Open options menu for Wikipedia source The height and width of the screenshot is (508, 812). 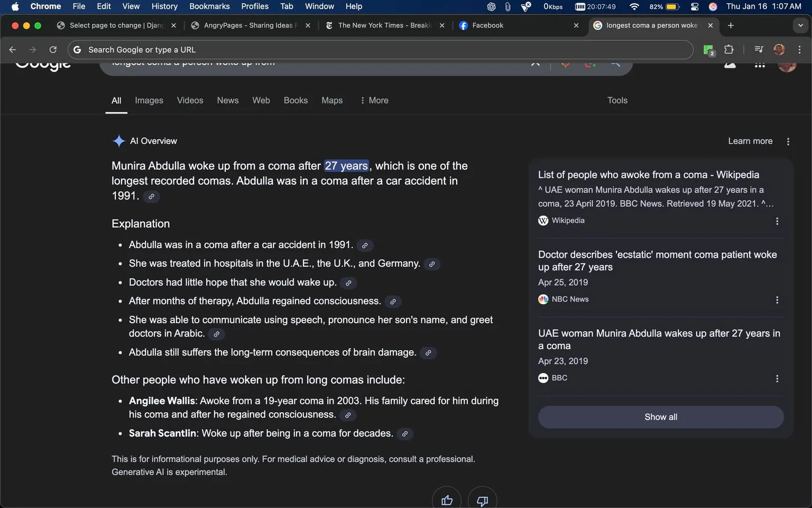(x=777, y=221)
